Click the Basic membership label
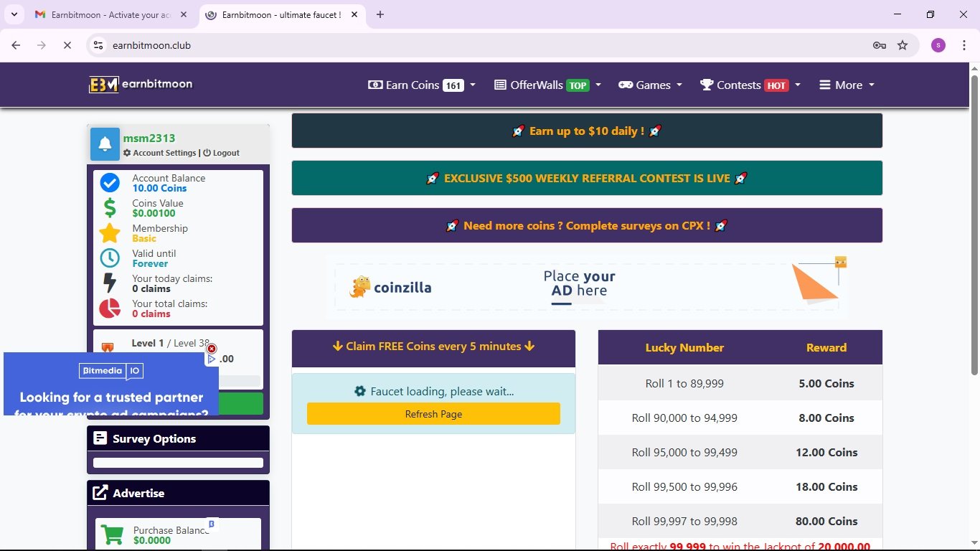The image size is (980, 551). click(144, 238)
